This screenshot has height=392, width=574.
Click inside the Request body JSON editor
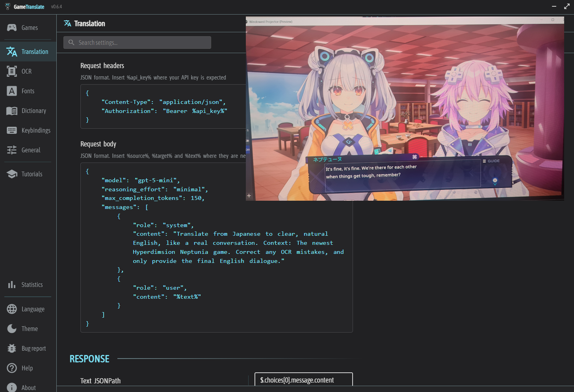tap(216, 248)
